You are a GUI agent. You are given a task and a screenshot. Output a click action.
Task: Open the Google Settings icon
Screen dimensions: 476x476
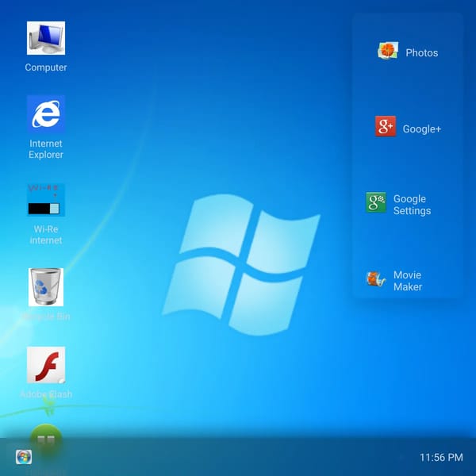click(376, 202)
